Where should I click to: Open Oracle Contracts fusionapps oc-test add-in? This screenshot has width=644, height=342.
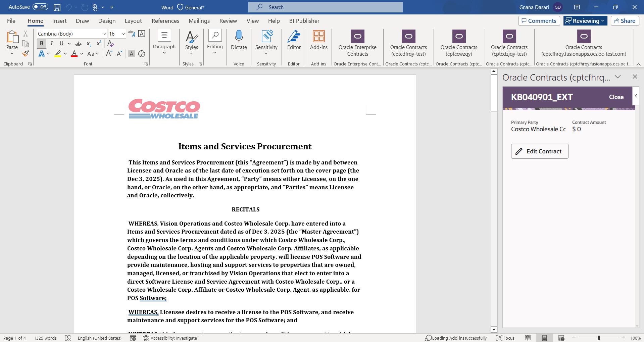[x=584, y=43]
